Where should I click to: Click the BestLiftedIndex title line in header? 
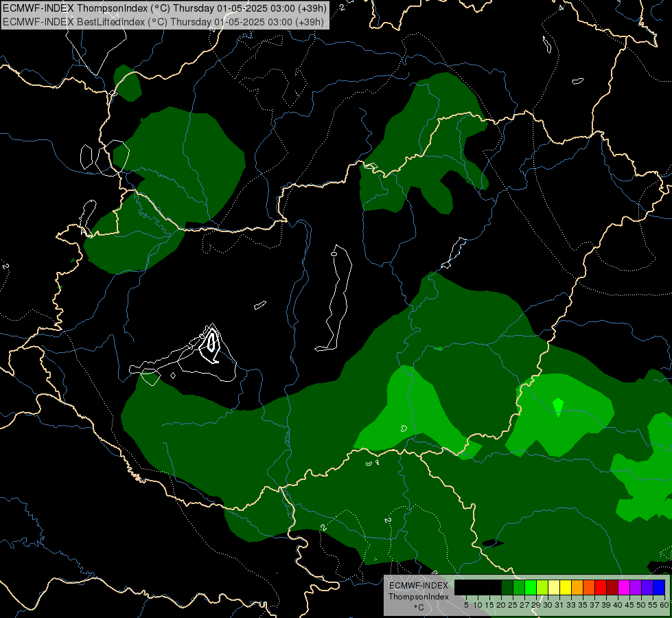[x=163, y=22]
